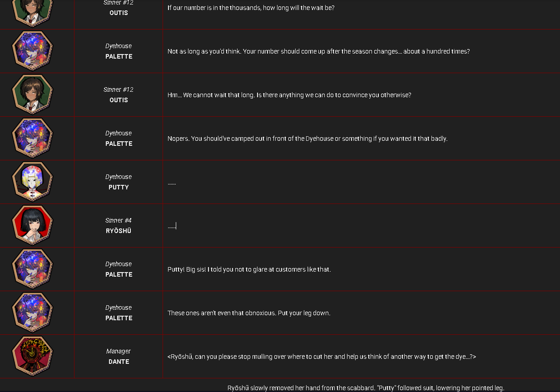Click the "These ones aren't even that obnoxious" line
This screenshot has width=560, height=392.
(x=249, y=313)
